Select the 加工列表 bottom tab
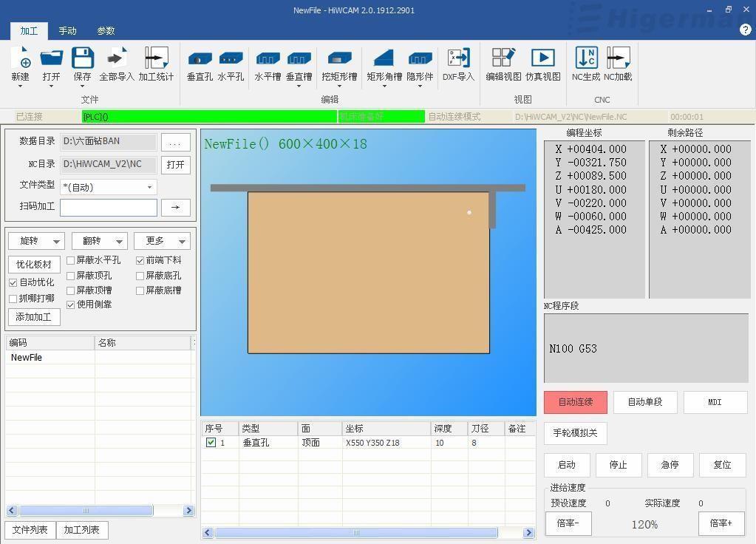This screenshot has width=756, height=544. point(81,530)
